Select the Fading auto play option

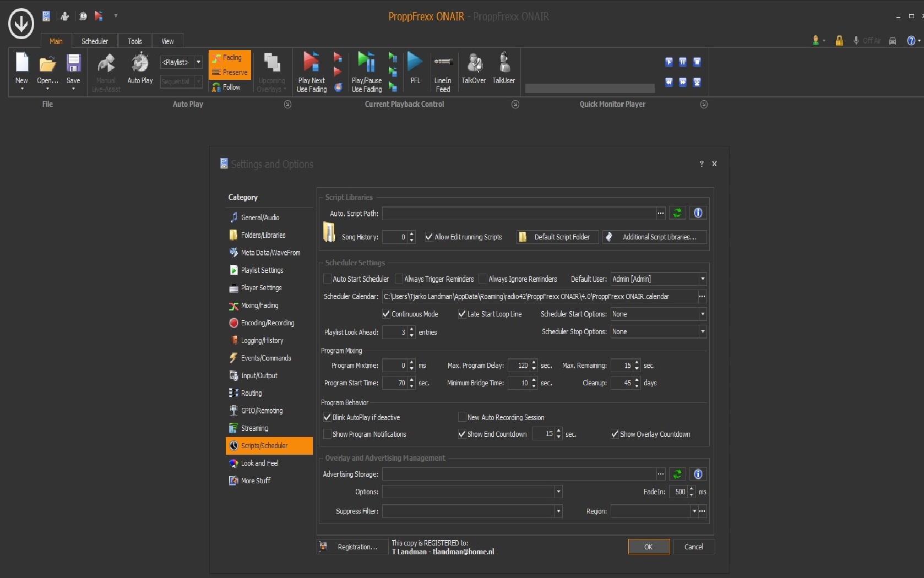click(230, 58)
